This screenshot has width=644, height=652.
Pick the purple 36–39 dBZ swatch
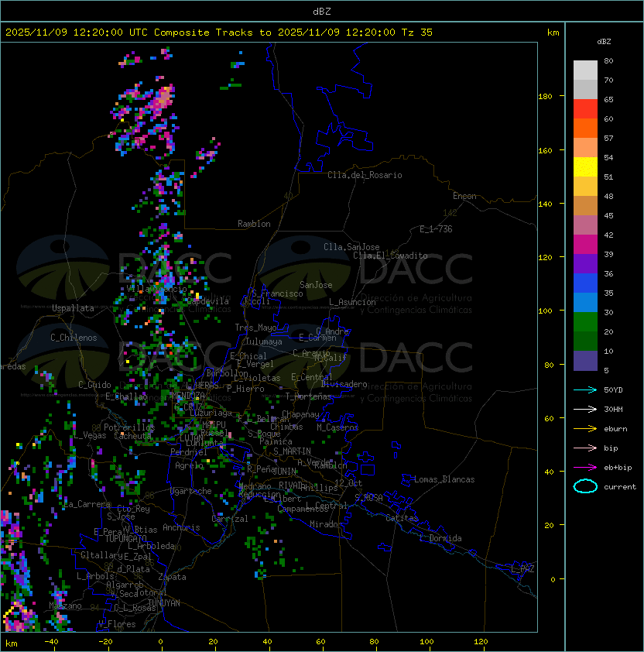(x=585, y=263)
